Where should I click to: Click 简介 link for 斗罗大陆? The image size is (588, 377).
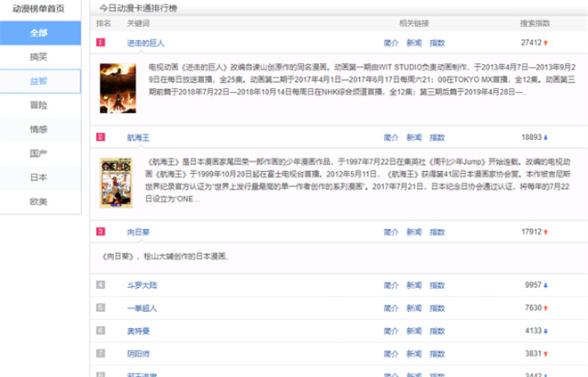point(391,285)
